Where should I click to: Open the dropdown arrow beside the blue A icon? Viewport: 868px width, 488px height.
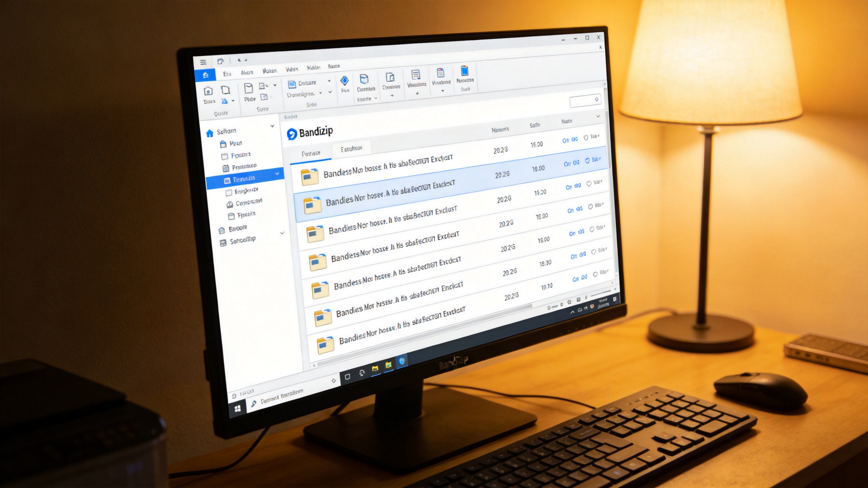[233, 101]
